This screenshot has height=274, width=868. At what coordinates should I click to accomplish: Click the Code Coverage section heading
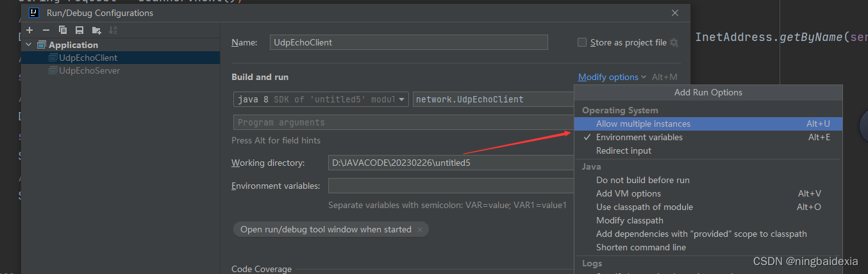[262, 269]
